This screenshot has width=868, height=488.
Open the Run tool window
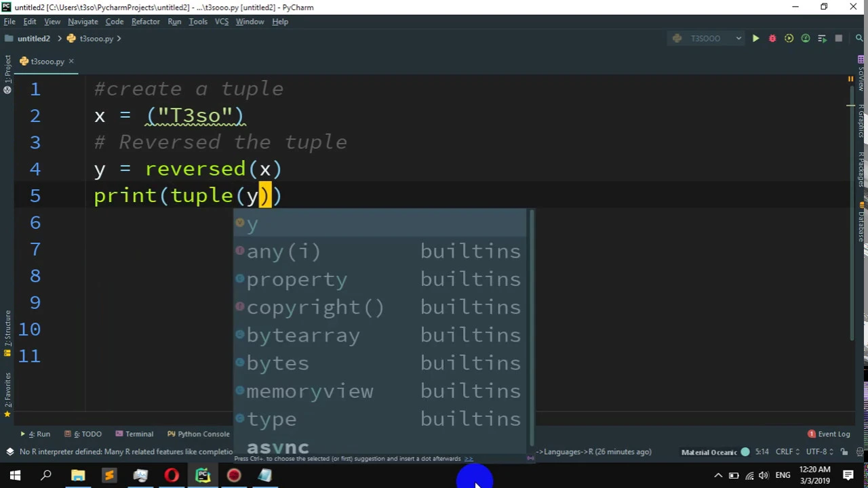(x=35, y=434)
